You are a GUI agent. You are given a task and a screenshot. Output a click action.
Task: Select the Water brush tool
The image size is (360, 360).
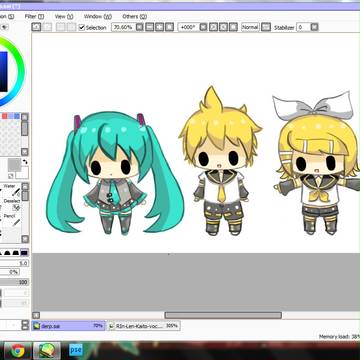tap(12, 190)
